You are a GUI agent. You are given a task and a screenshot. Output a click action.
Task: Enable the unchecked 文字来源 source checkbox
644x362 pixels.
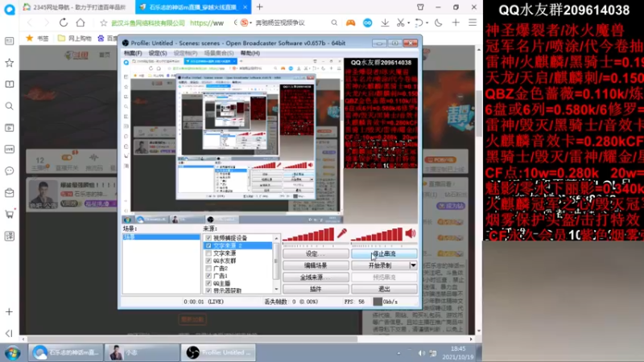(x=208, y=253)
